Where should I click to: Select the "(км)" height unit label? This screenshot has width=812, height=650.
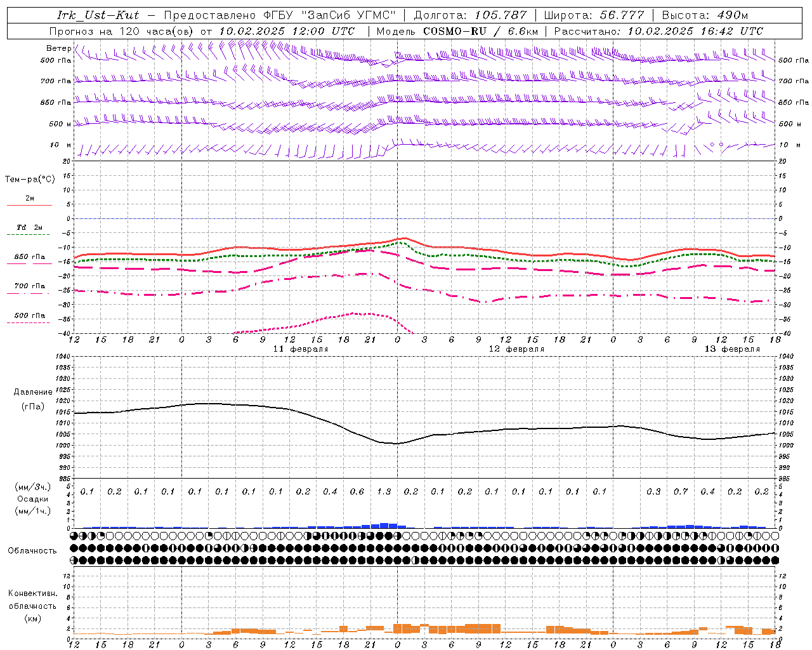(32, 618)
